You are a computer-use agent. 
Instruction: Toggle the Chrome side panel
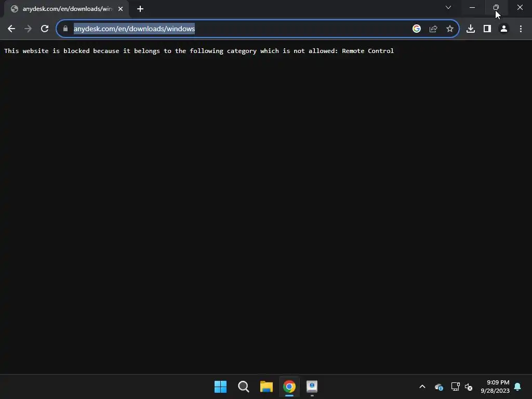point(487,29)
